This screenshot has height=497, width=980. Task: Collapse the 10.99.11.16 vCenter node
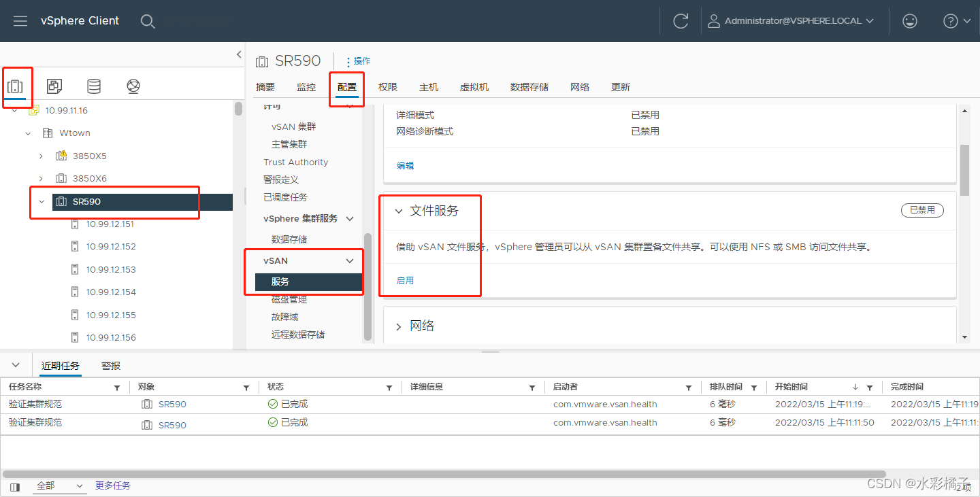(14, 110)
